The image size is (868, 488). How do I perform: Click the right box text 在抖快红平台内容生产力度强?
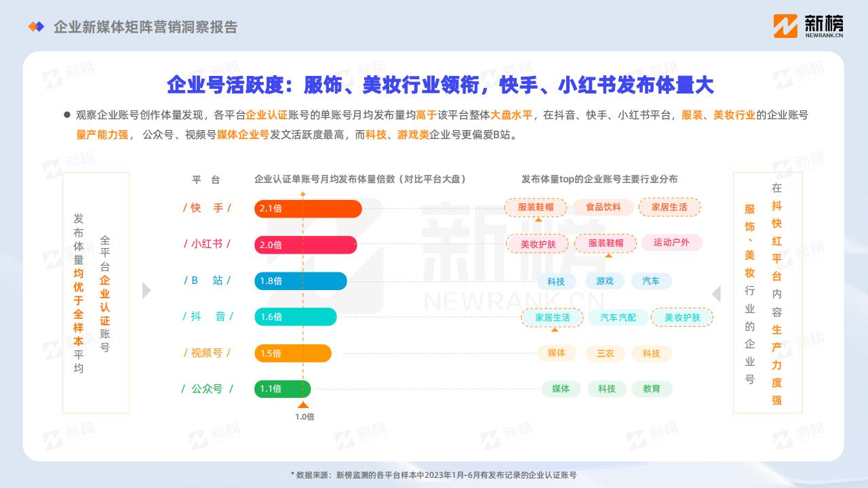click(776, 293)
